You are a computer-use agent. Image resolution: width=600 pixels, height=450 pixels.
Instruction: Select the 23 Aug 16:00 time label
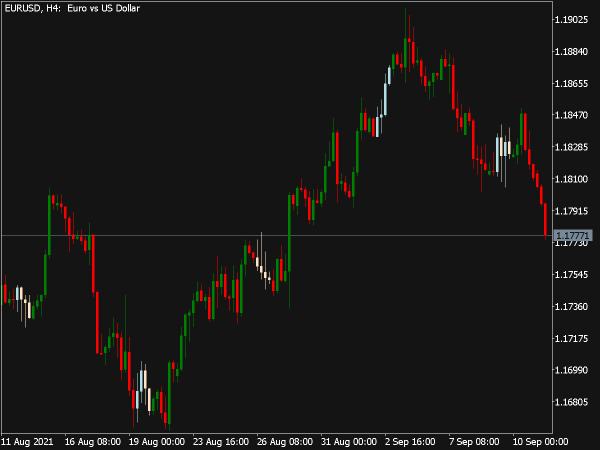click(221, 442)
